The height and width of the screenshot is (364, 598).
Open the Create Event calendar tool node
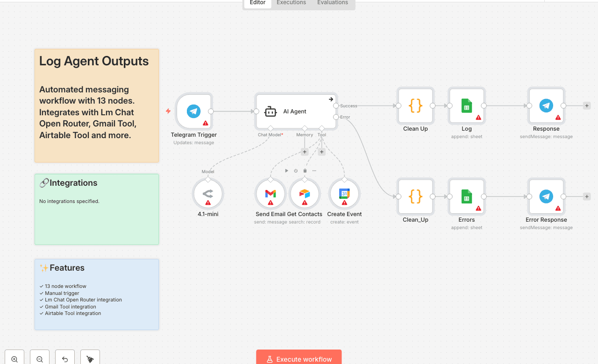pos(344,193)
